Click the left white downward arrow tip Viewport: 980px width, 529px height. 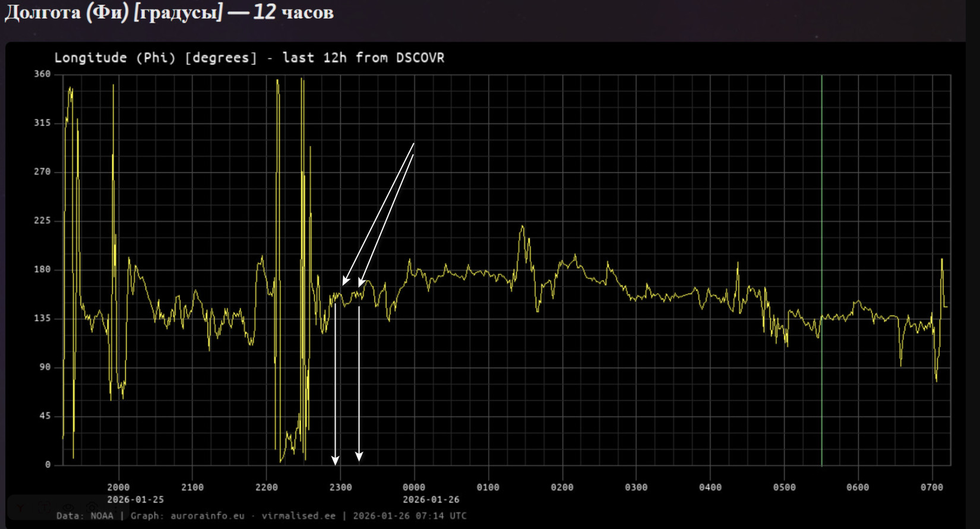point(336,461)
